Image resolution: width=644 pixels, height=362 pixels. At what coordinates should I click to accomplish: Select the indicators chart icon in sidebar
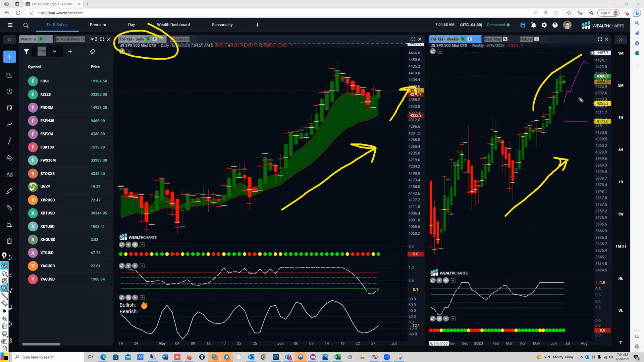click(x=9, y=75)
